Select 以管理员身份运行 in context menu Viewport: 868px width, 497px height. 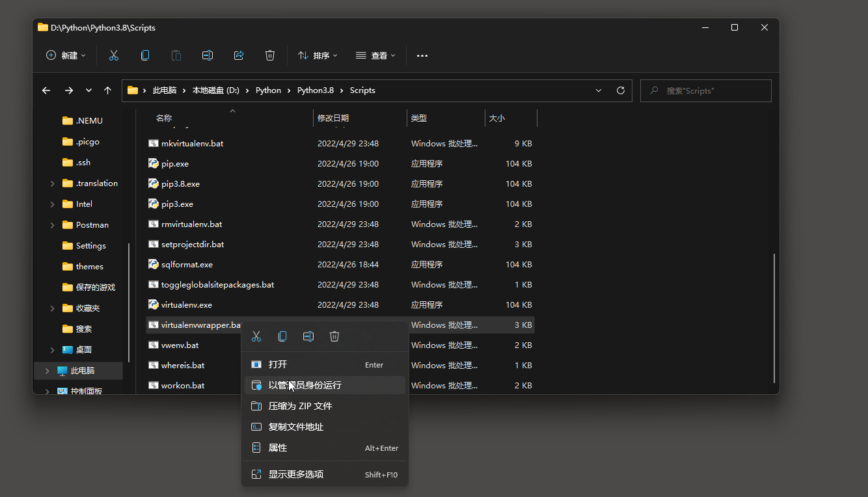coord(325,385)
